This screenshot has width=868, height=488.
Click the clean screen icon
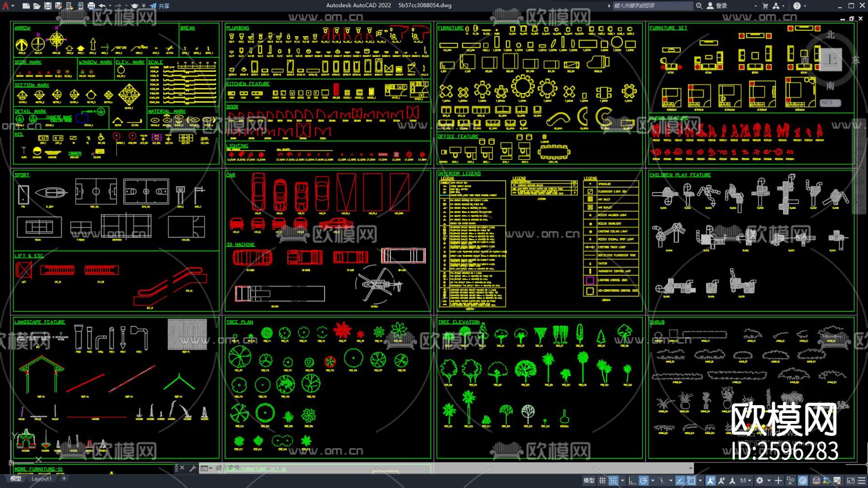coord(851,481)
